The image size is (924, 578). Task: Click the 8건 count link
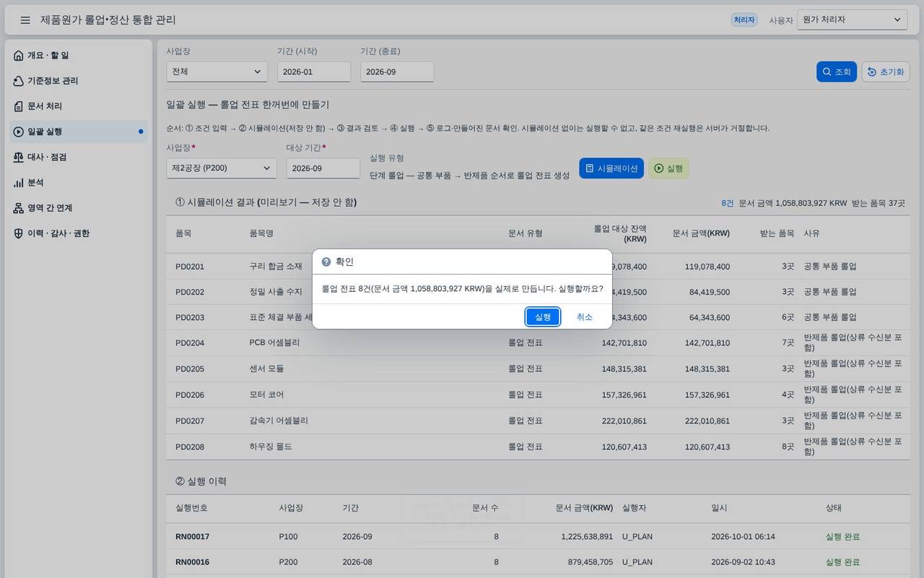click(727, 203)
